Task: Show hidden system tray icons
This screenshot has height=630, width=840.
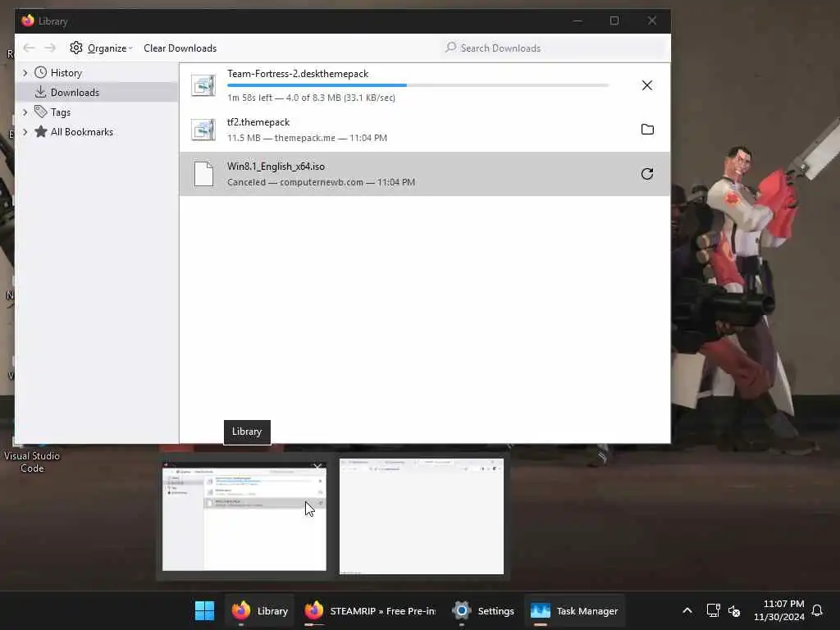Action: click(687, 610)
